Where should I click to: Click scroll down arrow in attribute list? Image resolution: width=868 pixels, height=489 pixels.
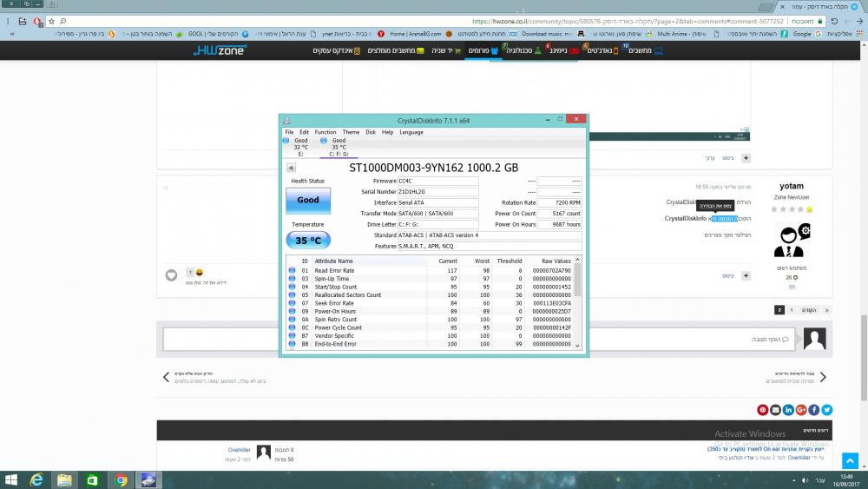tap(577, 346)
